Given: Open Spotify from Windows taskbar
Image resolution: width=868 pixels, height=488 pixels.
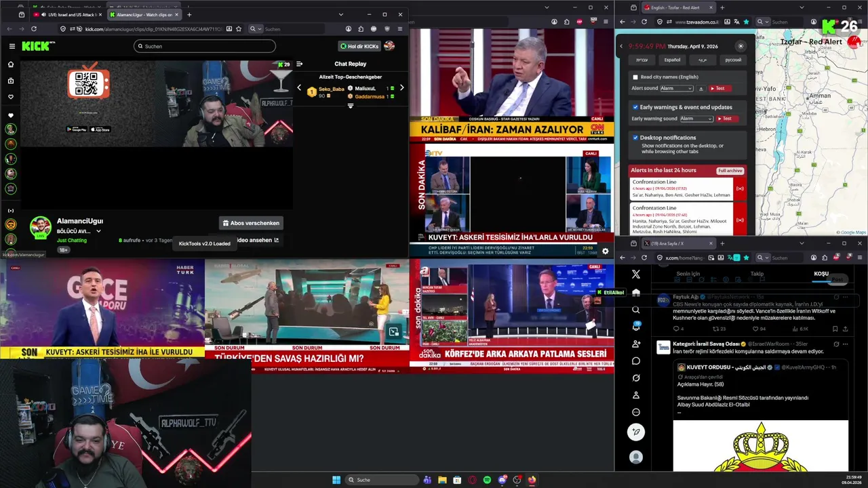Looking at the screenshot, I should [x=487, y=480].
